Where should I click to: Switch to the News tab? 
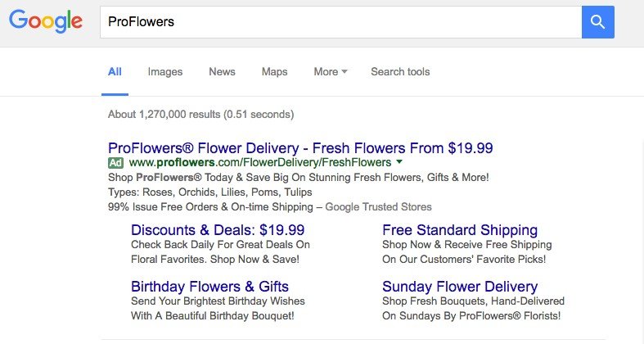pyautogui.click(x=222, y=71)
